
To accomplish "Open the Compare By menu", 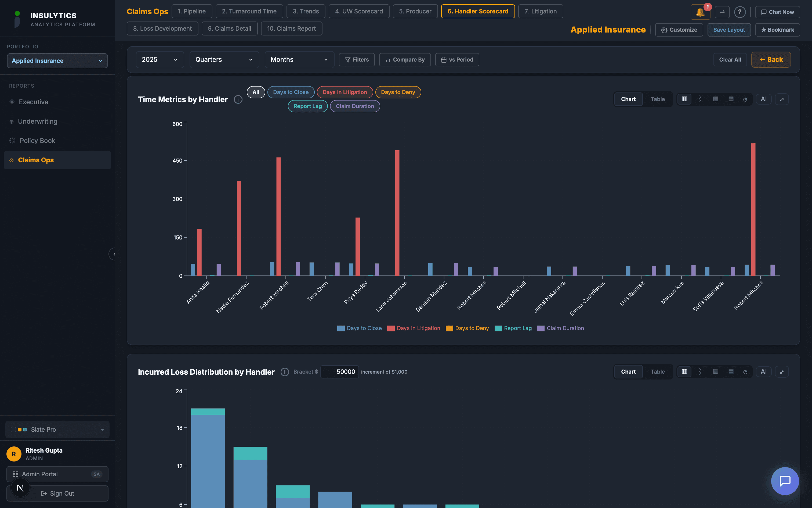I will tap(405, 59).
